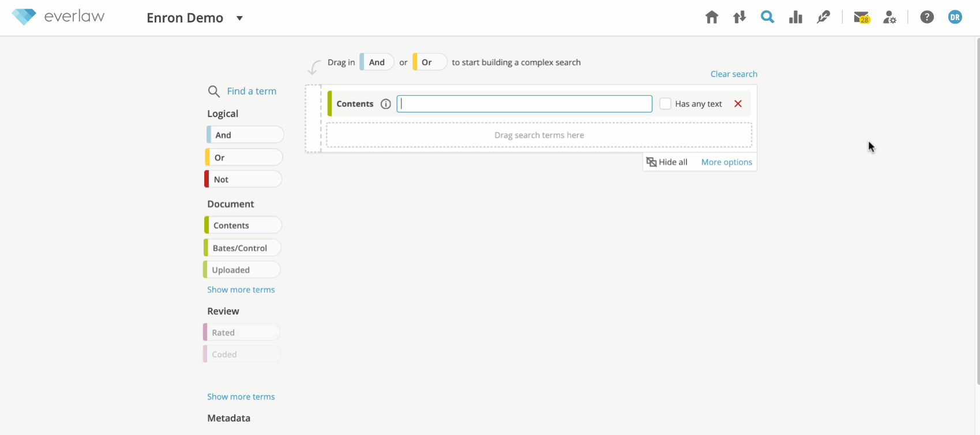Click the Contents label in search builder
This screenshot has width=980, height=435.
point(355,104)
